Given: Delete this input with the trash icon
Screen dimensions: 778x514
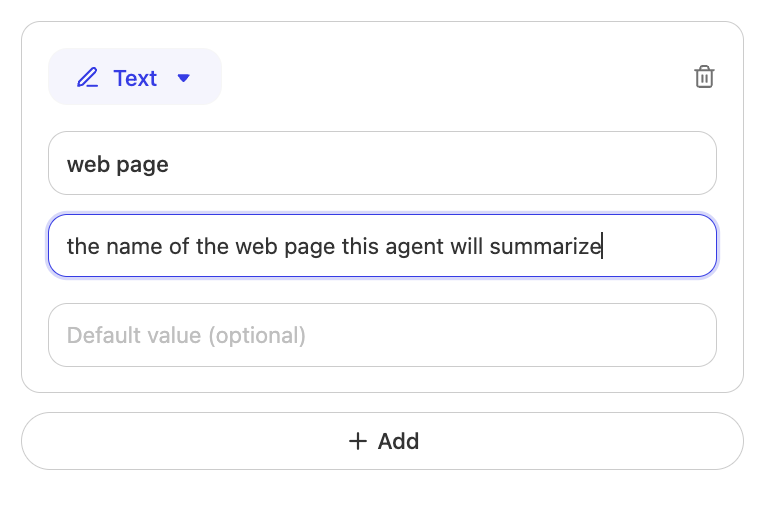Looking at the screenshot, I should pyautogui.click(x=704, y=77).
